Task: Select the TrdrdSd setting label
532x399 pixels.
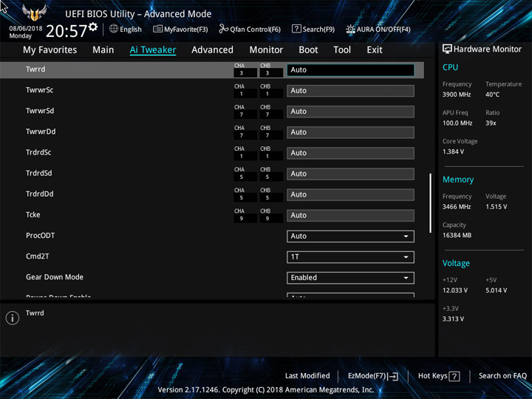Action: point(38,173)
